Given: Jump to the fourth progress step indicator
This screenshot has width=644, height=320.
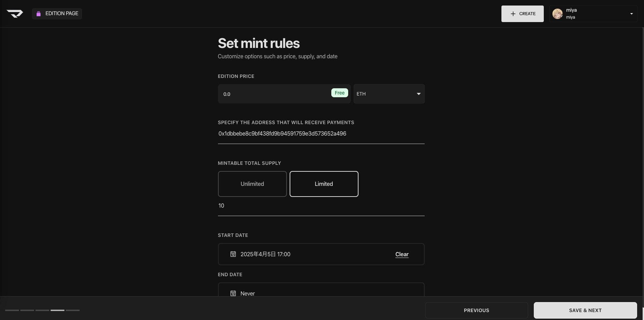Looking at the screenshot, I should [x=58, y=310].
